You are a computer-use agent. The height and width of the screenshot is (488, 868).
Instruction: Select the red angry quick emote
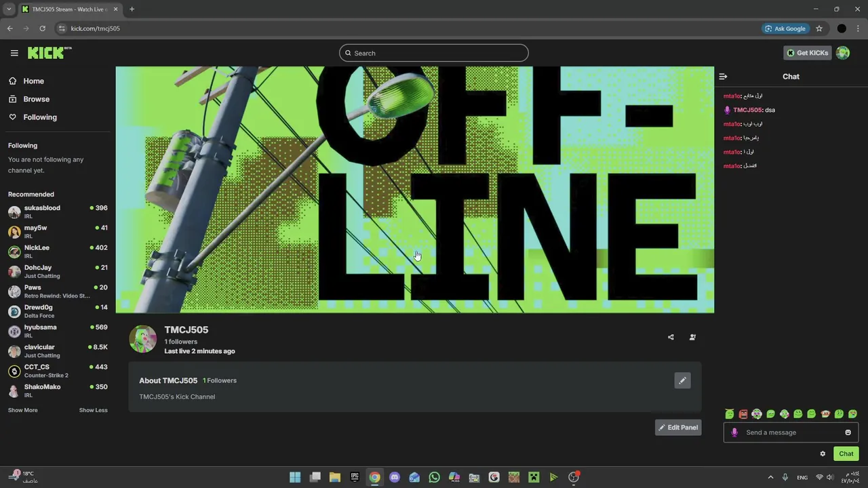(743, 413)
